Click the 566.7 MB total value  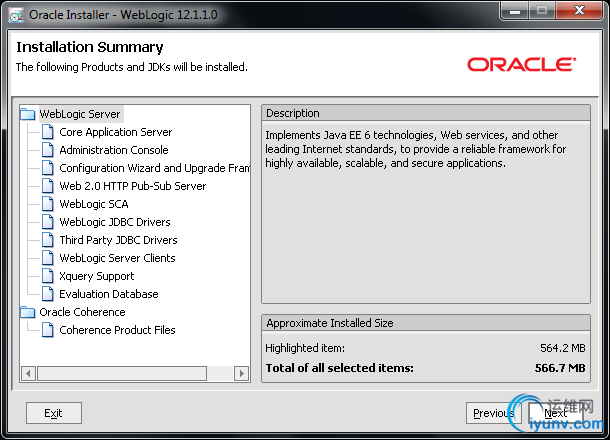pos(560,368)
